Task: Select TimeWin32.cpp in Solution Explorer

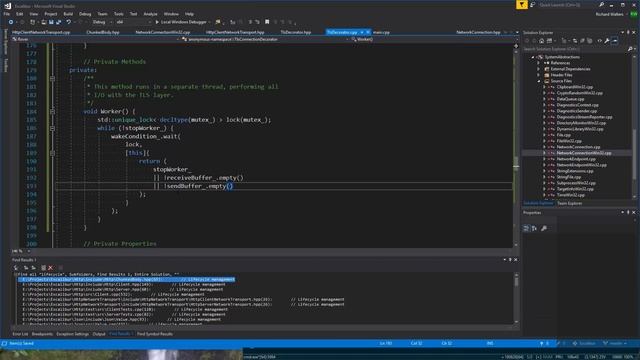Action: click(571, 195)
